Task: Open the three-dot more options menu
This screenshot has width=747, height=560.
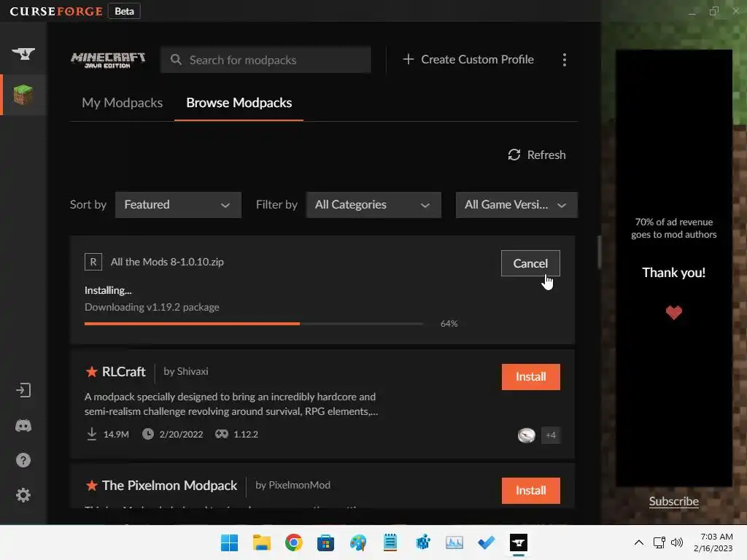Action: [x=565, y=60]
